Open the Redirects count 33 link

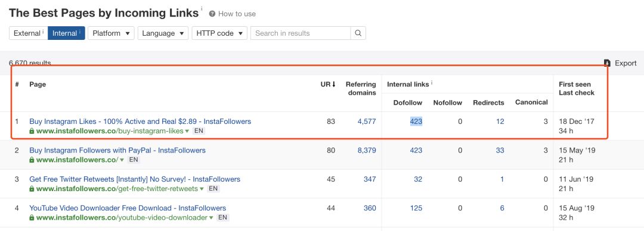coord(500,151)
